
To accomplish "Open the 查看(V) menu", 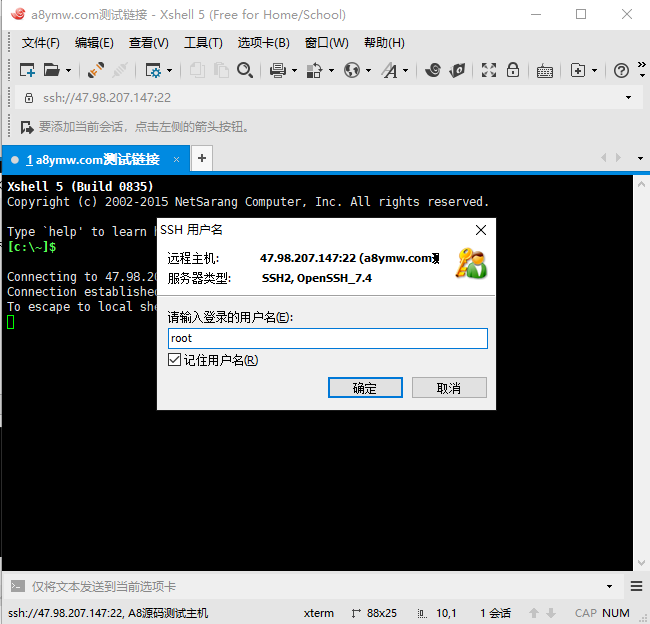I will coord(148,43).
